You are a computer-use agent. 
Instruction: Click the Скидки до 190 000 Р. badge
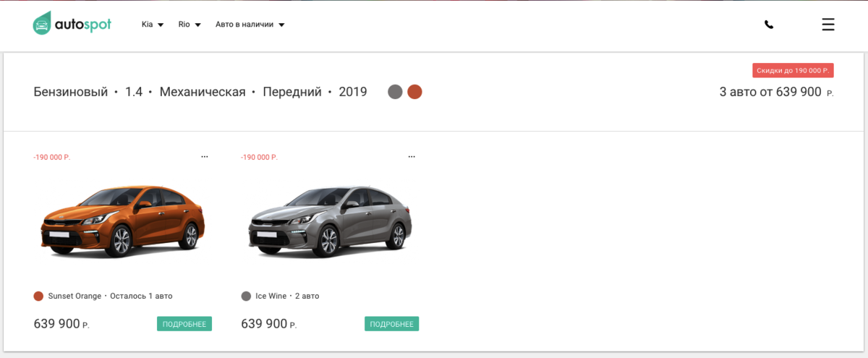click(x=793, y=70)
